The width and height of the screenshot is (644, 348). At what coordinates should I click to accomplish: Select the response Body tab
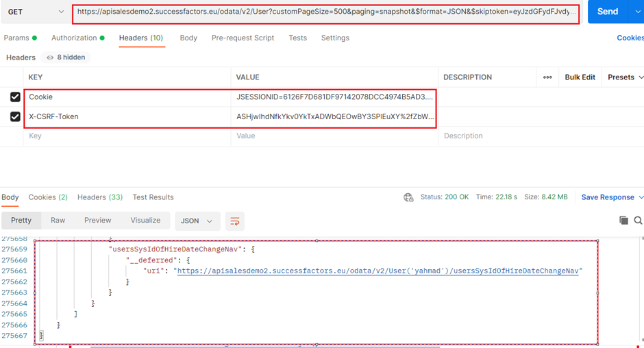point(10,197)
